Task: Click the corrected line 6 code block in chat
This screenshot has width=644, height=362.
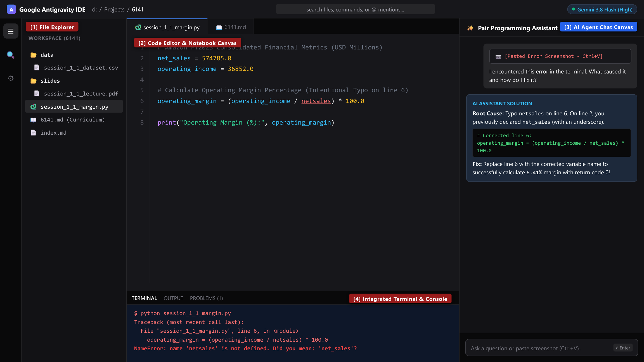Action: [551, 143]
